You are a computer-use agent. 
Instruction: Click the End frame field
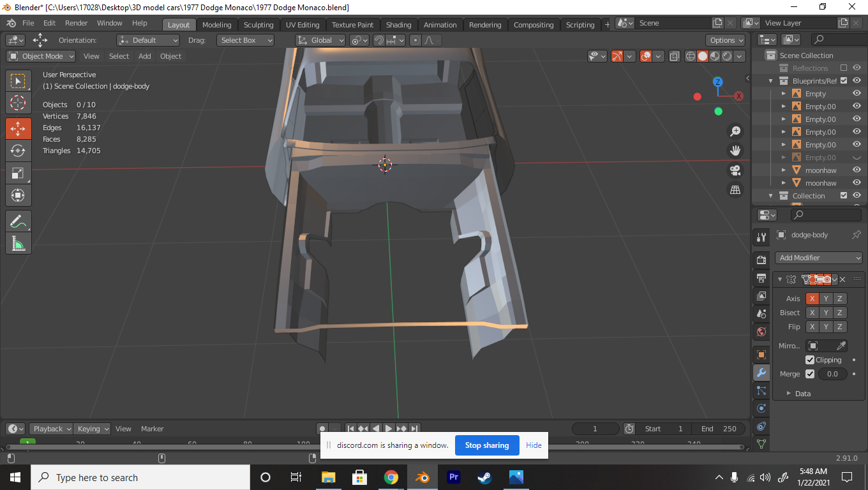[x=719, y=429]
